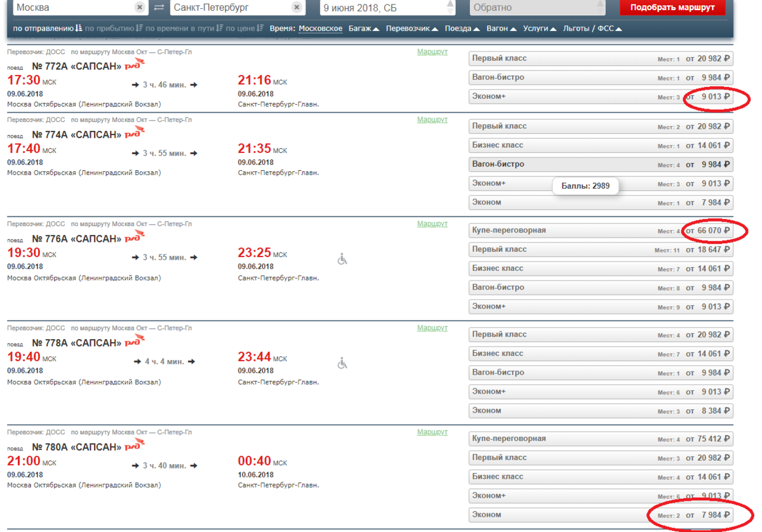
Task: Select Бизнес класс on train 778А
Action: point(601,354)
